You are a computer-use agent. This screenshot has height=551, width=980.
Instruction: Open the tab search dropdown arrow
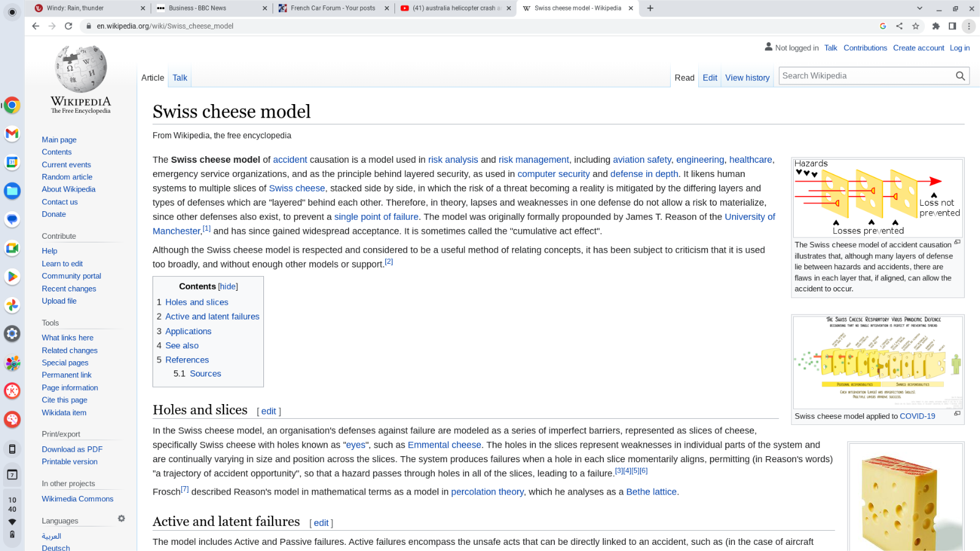pyautogui.click(x=919, y=8)
